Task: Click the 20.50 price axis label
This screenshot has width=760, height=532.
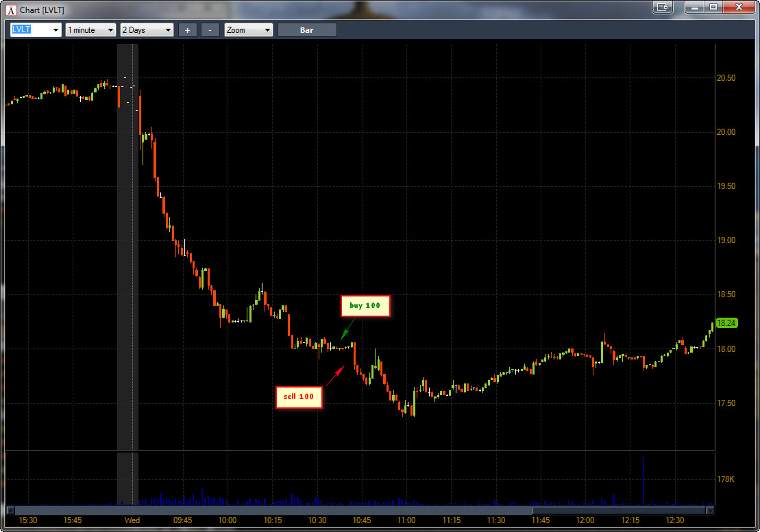Action: pos(726,78)
